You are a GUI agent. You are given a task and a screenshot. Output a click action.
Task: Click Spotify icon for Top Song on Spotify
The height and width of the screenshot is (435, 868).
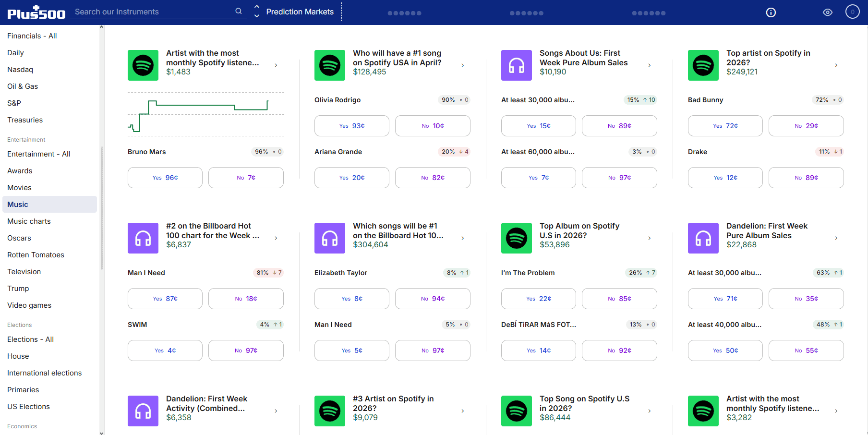tap(517, 411)
